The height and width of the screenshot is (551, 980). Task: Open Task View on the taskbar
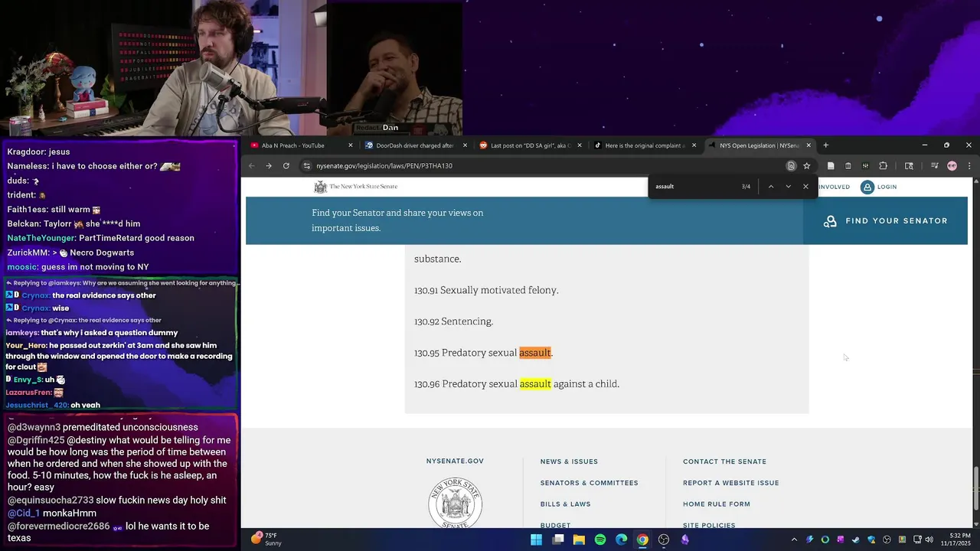pyautogui.click(x=558, y=540)
